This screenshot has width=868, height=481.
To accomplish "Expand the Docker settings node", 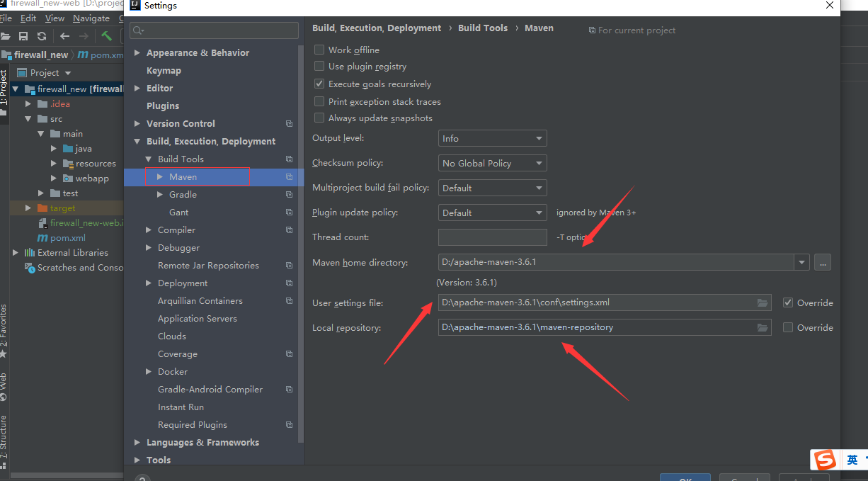I will 149,371.
